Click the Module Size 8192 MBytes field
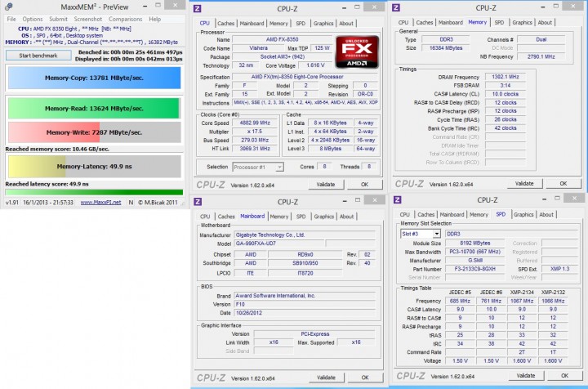588x389 pixels. pyautogui.click(x=474, y=243)
